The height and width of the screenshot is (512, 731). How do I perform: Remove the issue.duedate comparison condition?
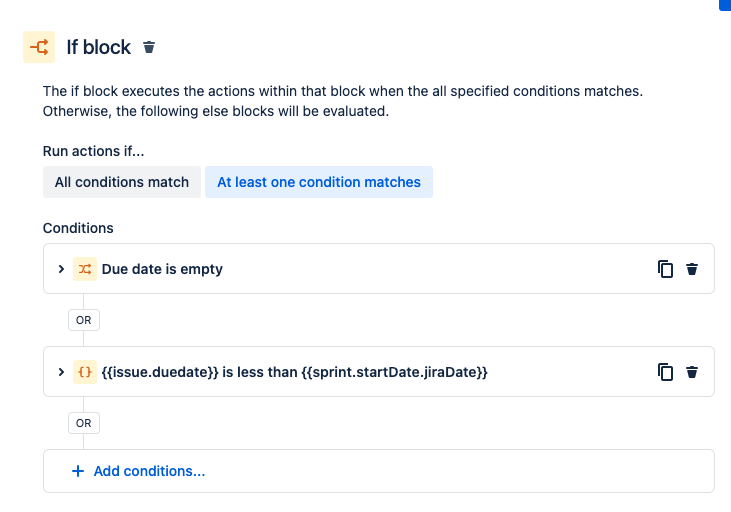click(691, 372)
